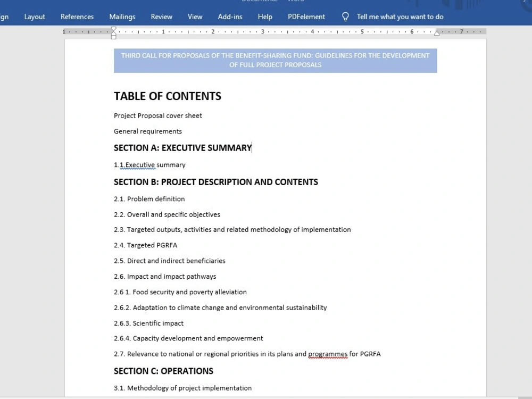The width and height of the screenshot is (532, 399).
Task: Click '2.6. Impact and impact pathways' line
Action: tap(165, 277)
